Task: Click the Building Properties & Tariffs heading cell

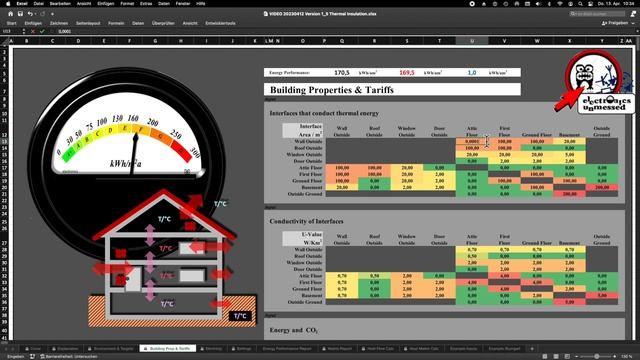Action: click(x=392, y=89)
